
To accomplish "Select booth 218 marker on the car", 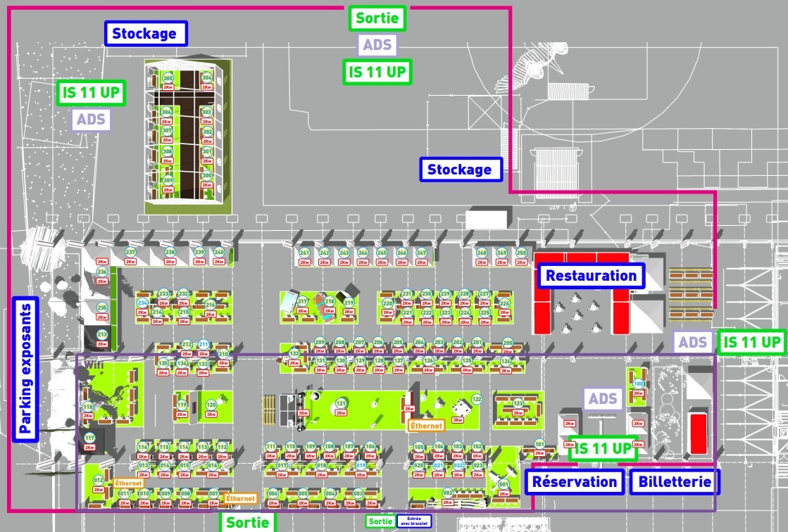I will [329, 301].
